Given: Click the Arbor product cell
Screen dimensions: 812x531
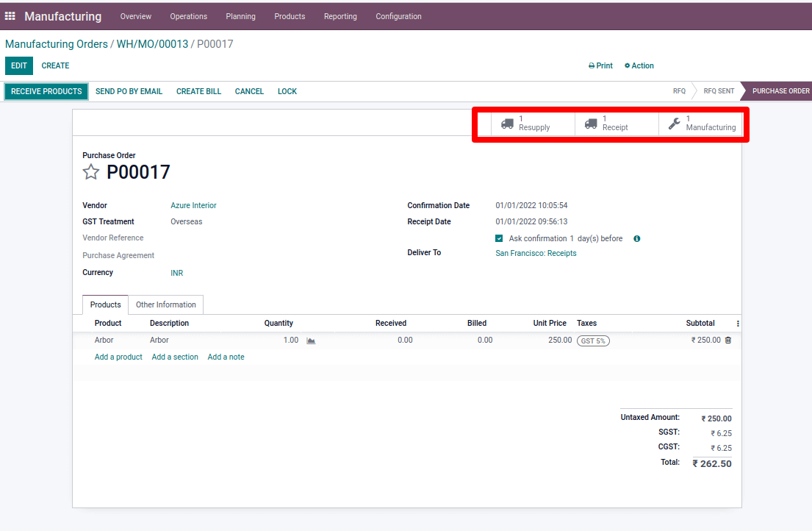Looking at the screenshot, I should 104,341.
